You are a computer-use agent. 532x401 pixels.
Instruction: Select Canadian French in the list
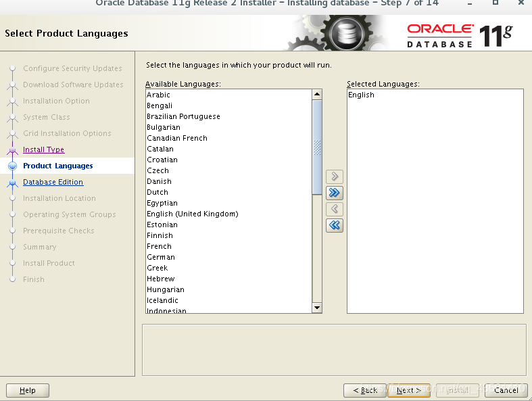pyautogui.click(x=228, y=138)
